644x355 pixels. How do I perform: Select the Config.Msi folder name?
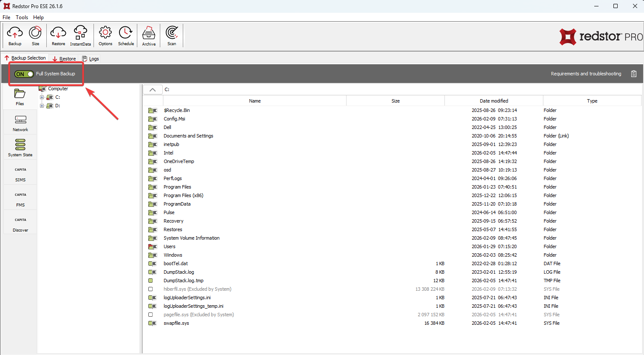(x=174, y=119)
